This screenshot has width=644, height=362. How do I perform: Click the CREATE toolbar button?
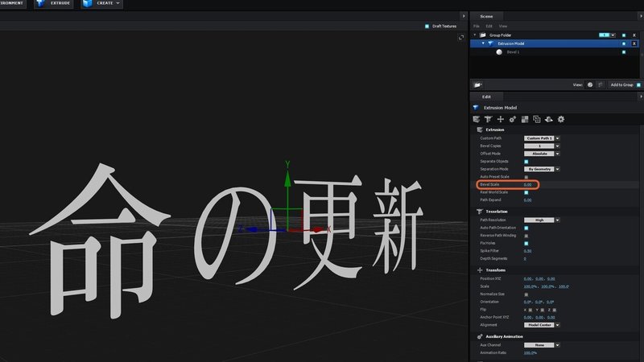click(x=102, y=4)
